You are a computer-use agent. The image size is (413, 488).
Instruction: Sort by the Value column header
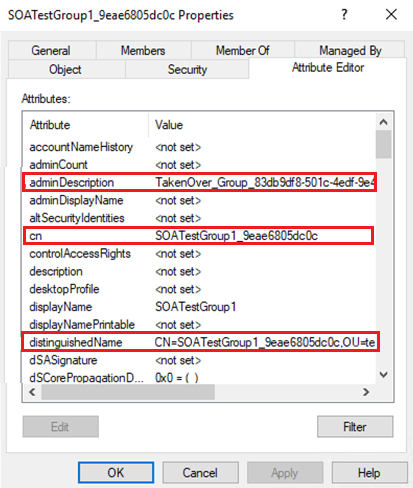[x=262, y=125]
